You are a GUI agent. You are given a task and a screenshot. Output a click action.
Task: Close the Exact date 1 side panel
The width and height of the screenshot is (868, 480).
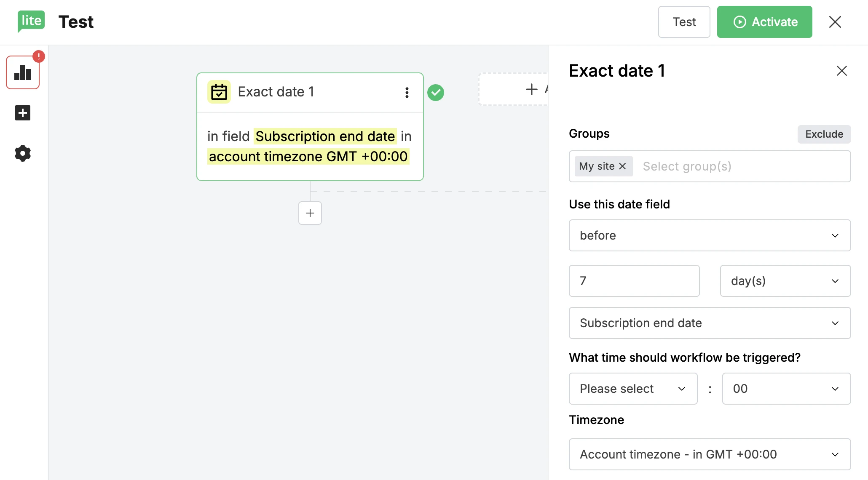click(x=842, y=71)
